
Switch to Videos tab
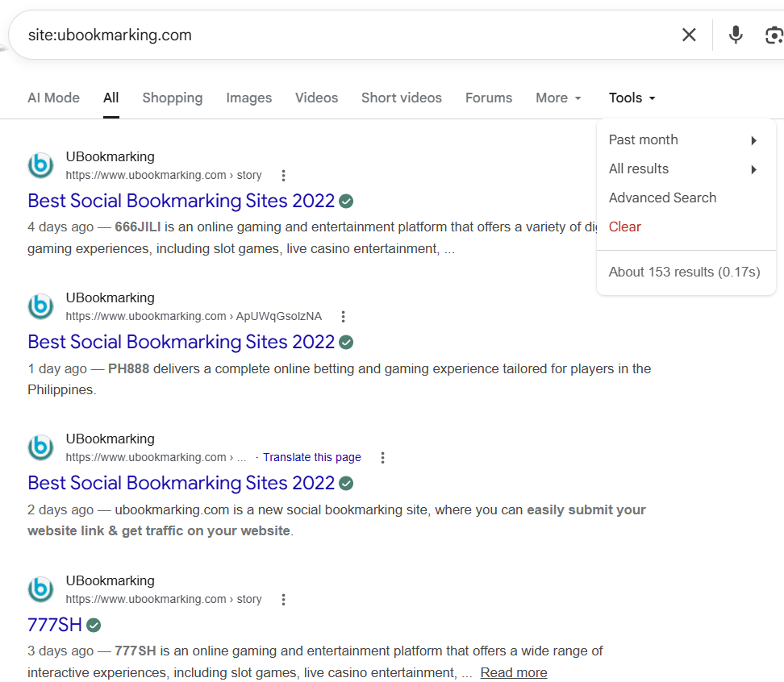click(316, 98)
